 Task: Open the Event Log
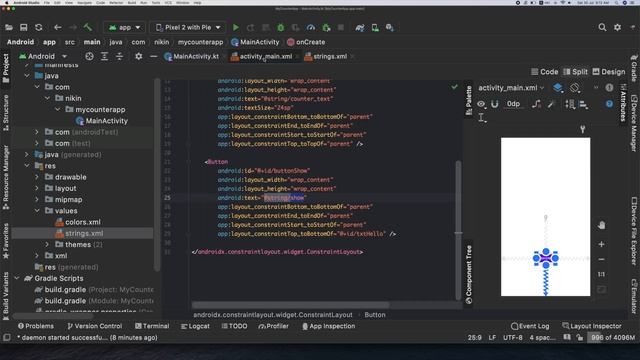[x=530, y=326]
